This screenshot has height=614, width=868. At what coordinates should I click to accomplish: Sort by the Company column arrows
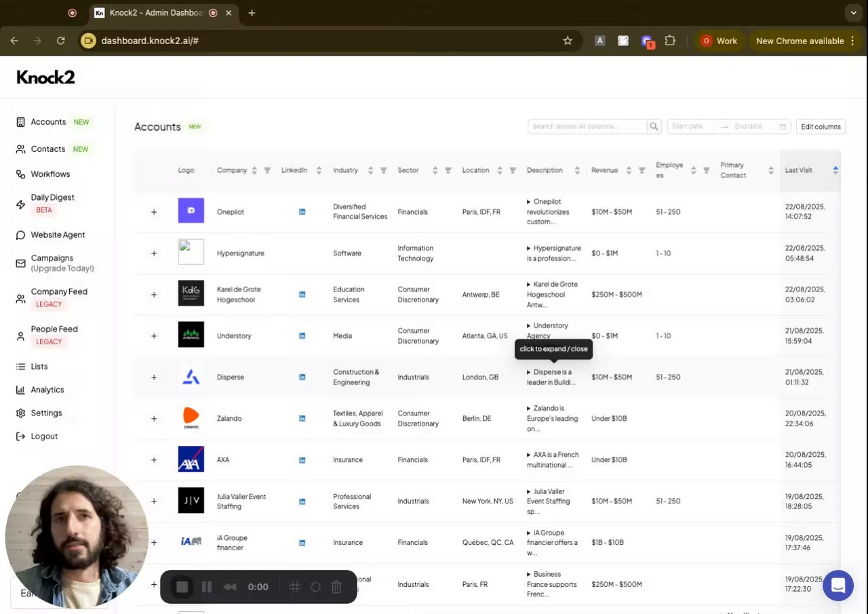(x=254, y=171)
